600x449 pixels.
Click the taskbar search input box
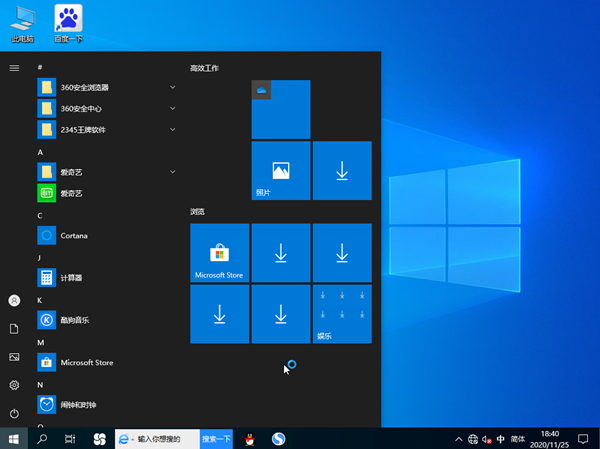point(166,438)
